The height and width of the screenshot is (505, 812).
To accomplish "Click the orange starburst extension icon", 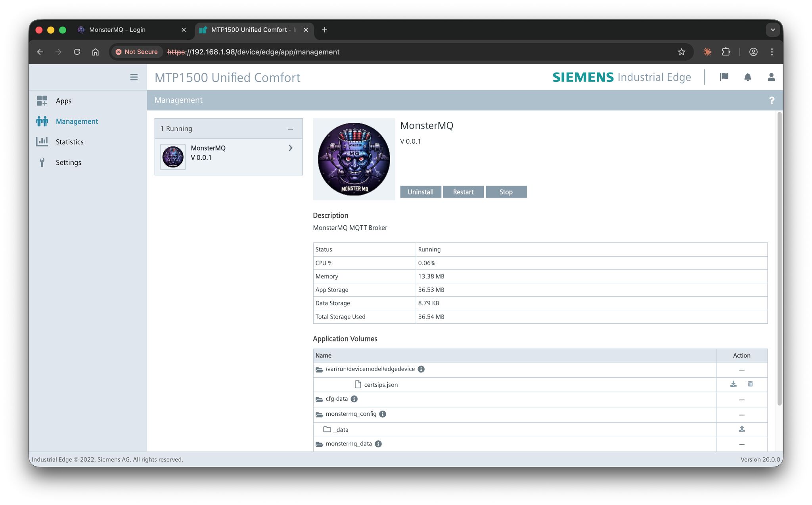I will point(707,52).
